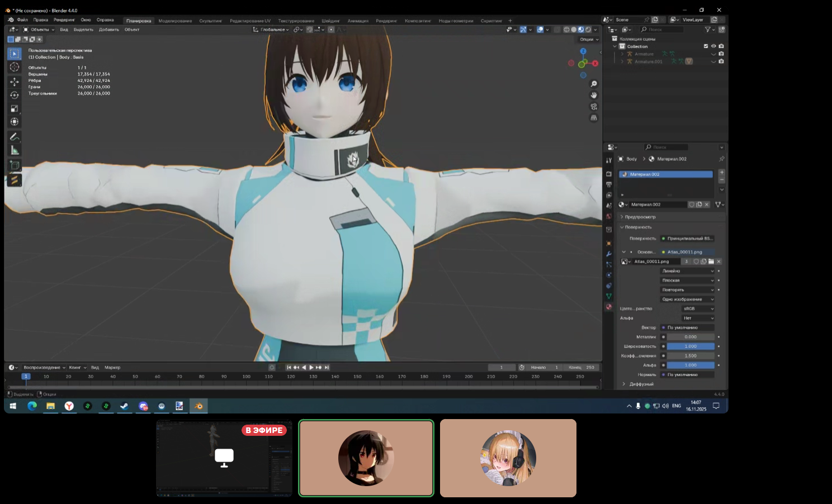Toggle camera view with camera icon
832x504 pixels.
click(594, 107)
